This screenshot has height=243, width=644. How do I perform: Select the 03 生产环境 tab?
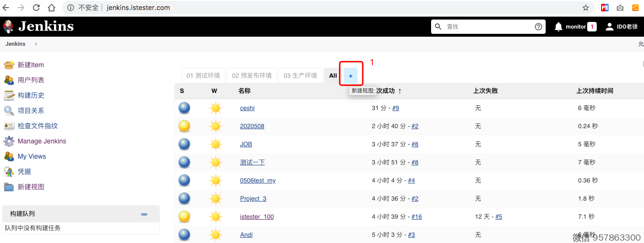coord(300,75)
